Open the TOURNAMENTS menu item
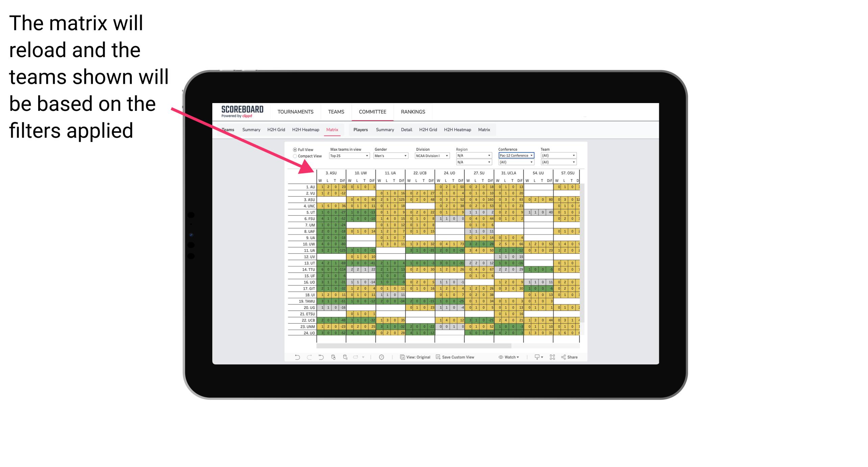 294,112
